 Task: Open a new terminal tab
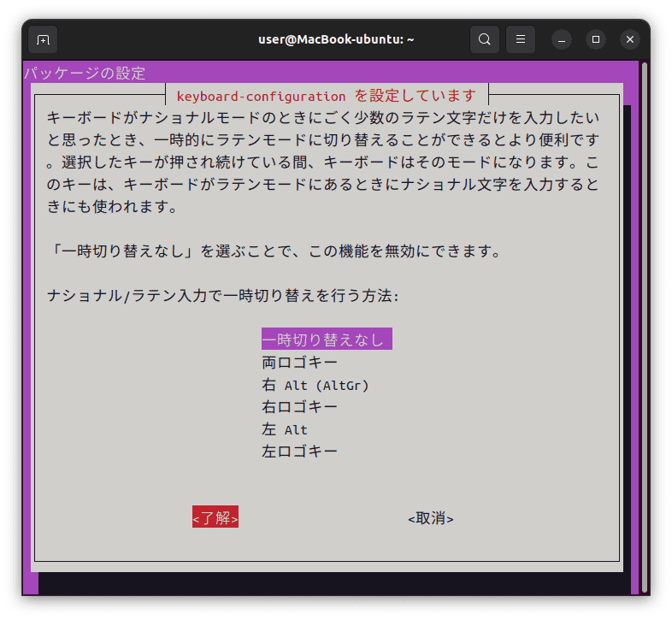coord(43,39)
